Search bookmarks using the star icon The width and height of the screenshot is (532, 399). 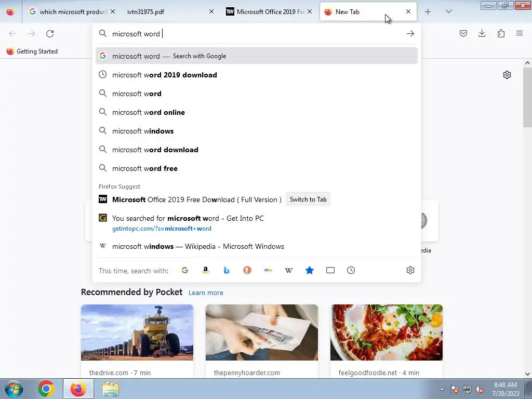[x=310, y=270]
